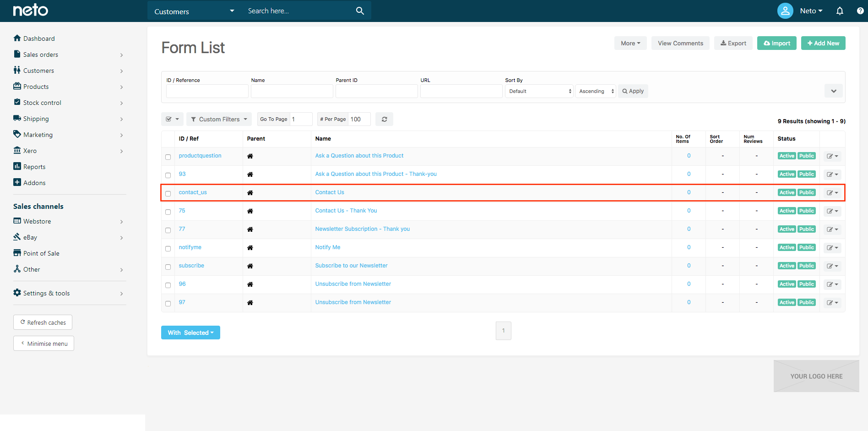This screenshot has height=431, width=868.
Task: Click home parent icon in subscribe row
Action: tap(250, 266)
